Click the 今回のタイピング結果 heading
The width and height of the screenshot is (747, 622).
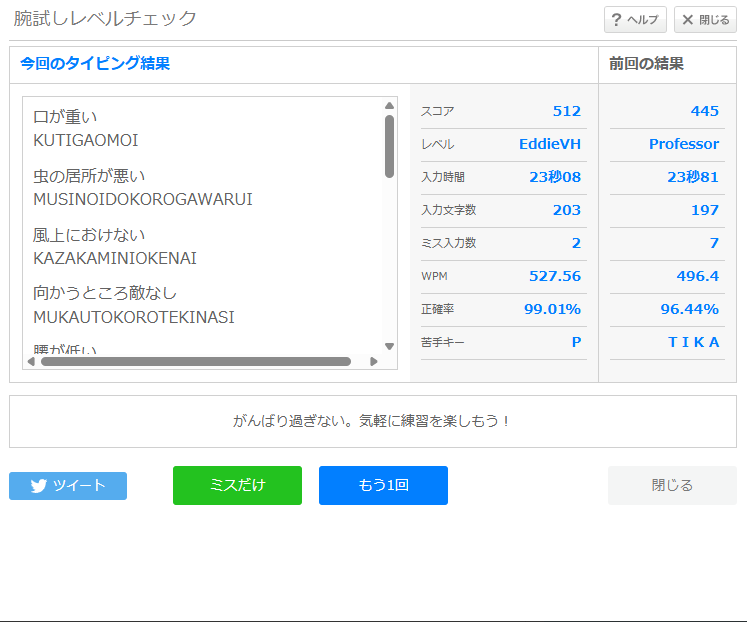(95, 64)
